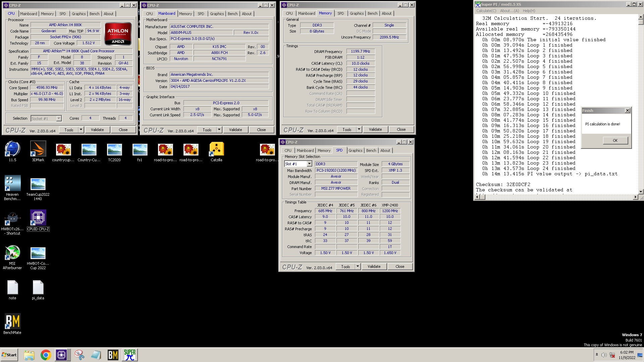644x362 pixels.
Task: Launch Google Chrome from the taskbar
Action: (46, 355)
